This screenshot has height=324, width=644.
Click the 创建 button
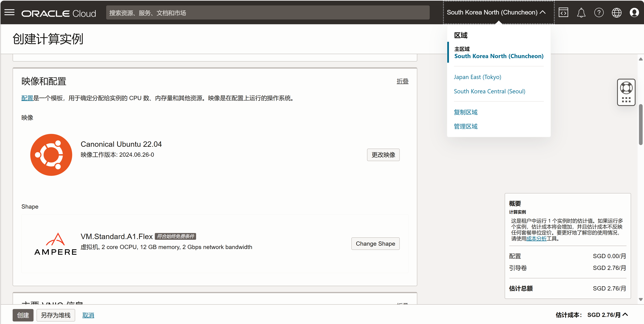23,315
